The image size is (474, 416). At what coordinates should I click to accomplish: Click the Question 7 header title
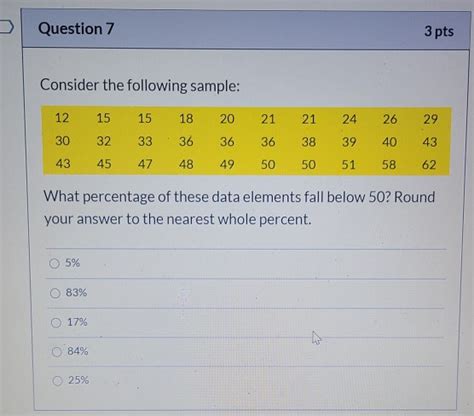[76, 29]
